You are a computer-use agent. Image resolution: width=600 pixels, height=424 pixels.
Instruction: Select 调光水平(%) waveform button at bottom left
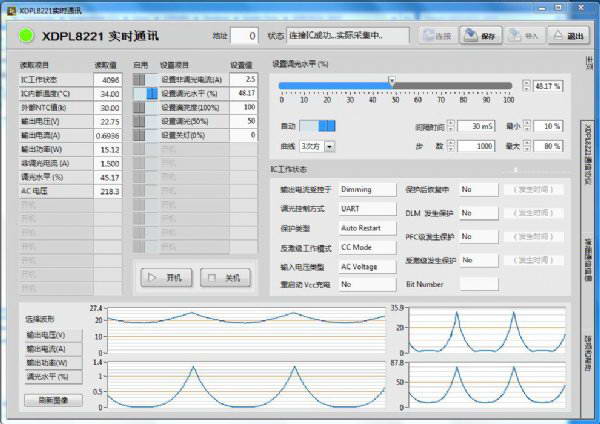tap(53, 377)
